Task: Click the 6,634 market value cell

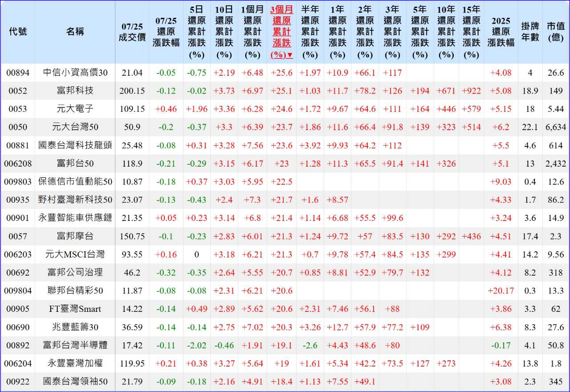Action: click(556, 127)
